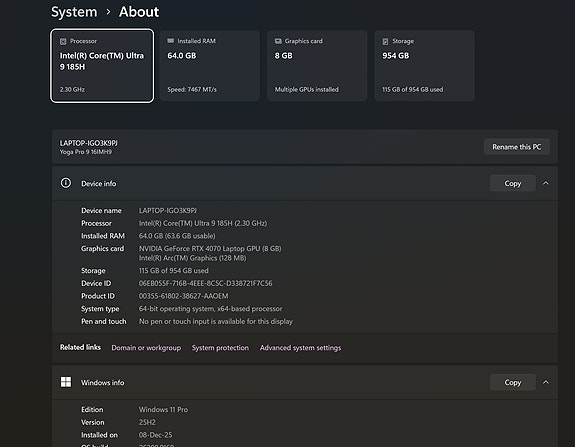The height and width of the screenshot is (447, 575).
Task: Click the Windows logo icon
Action: [66, 382]
